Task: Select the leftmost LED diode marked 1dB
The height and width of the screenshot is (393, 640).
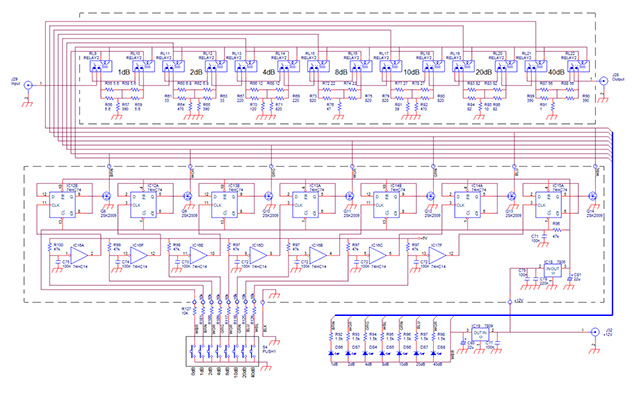Action: click(331, 353)
